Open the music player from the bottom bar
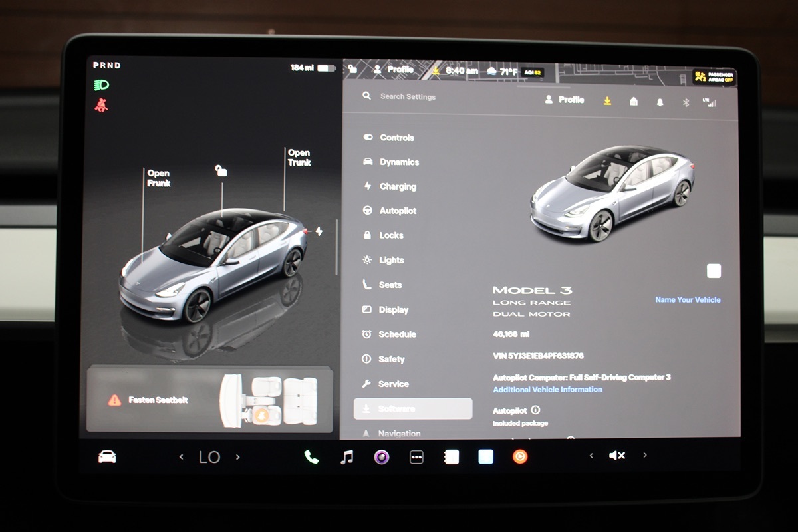The image size is (798, 532). coord(346,456)
